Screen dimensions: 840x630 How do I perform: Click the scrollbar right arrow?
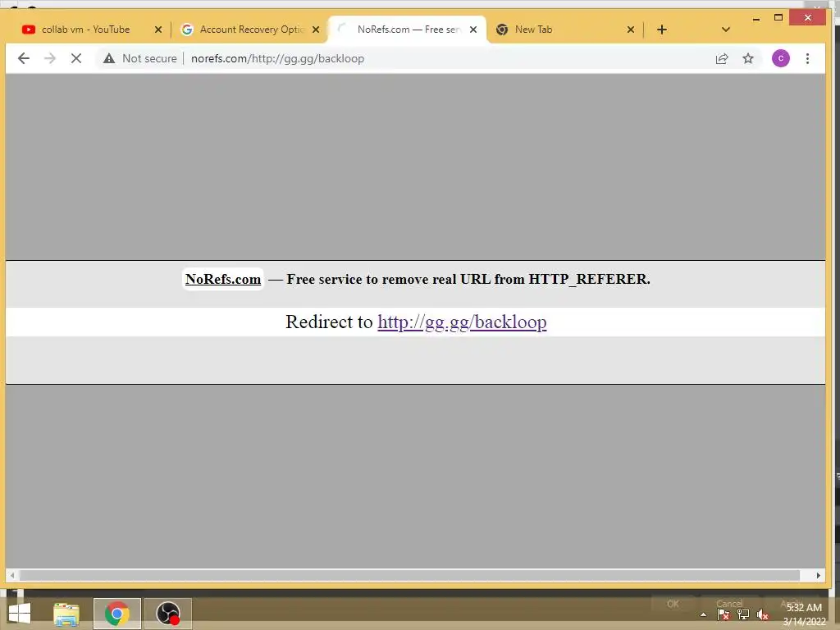[818, 575]
